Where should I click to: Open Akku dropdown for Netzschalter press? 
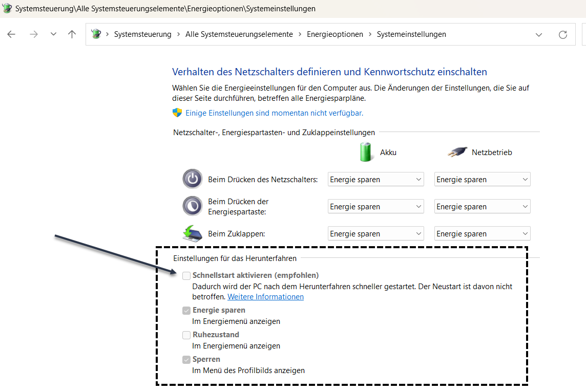coord(375,180)
